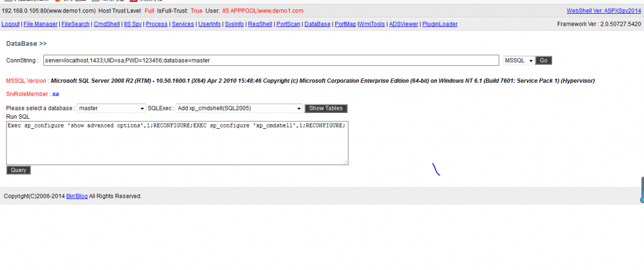Open the IIS Spy page
The height and width of the screenshot is (270, 644).
[x=133, y=24]
